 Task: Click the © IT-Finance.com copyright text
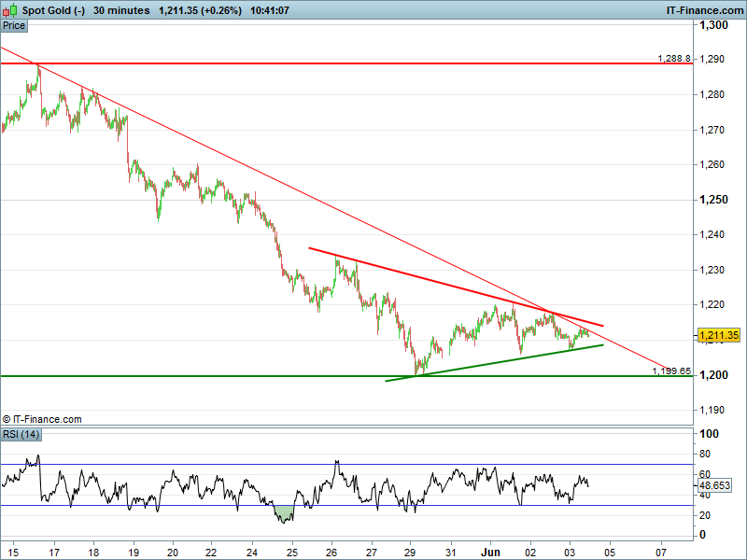tap(42, 419)
